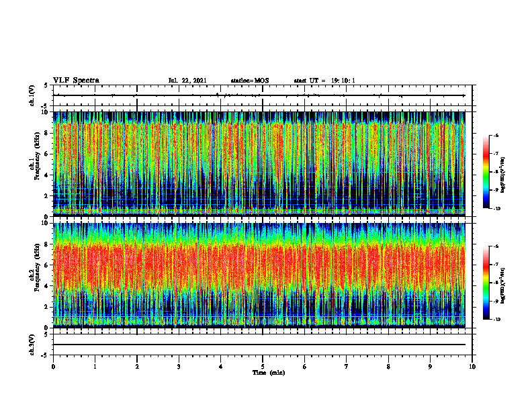532x411 pixels.
Task: Click the "-6" tick on ch.1 colorbar
Action: 496,135
